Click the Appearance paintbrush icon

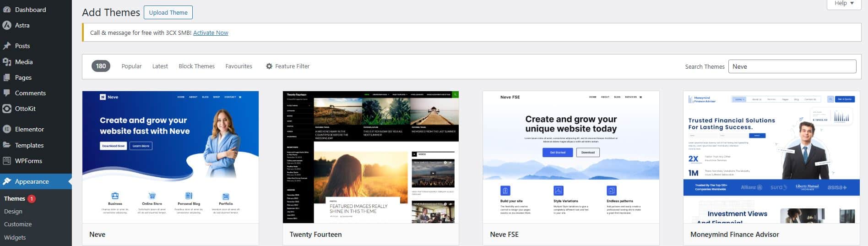[x=6, y=181]
